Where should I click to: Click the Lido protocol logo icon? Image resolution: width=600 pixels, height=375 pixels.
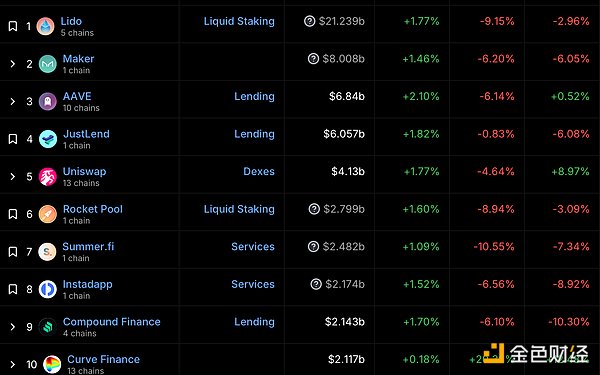pos(46,26)
